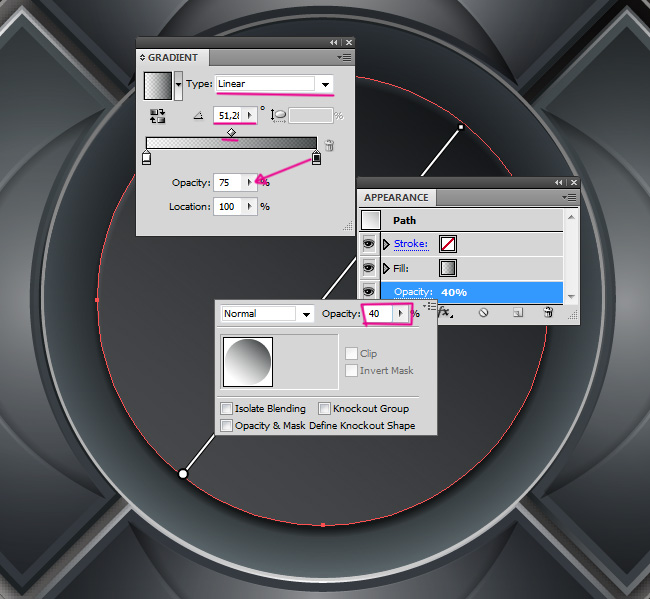Click the Gradient panel cycle arrows by the title

coord(142,57)
